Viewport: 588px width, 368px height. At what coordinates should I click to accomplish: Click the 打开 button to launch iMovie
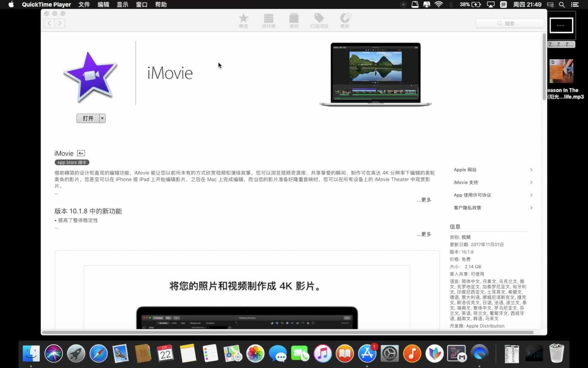pos(88,118)
